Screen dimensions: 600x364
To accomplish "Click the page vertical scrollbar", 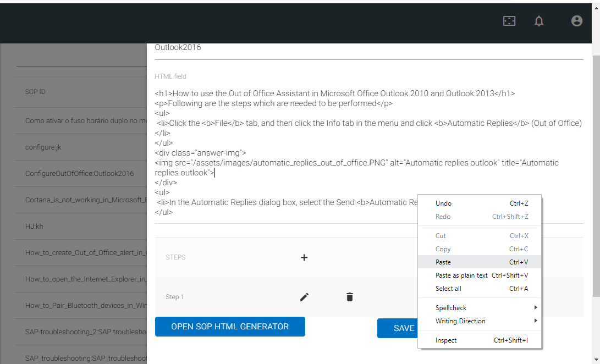I will tap(596, 176).
